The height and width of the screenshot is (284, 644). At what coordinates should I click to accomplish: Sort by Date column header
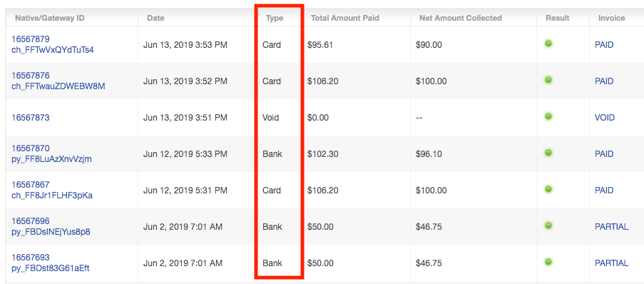pos(155,18)
